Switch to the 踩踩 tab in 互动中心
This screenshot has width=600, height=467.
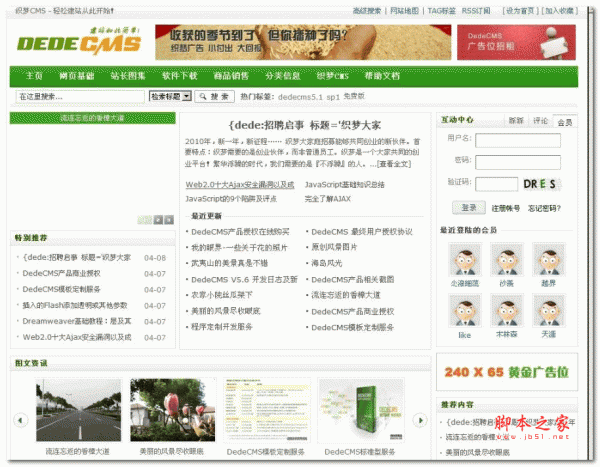[516, 121]
